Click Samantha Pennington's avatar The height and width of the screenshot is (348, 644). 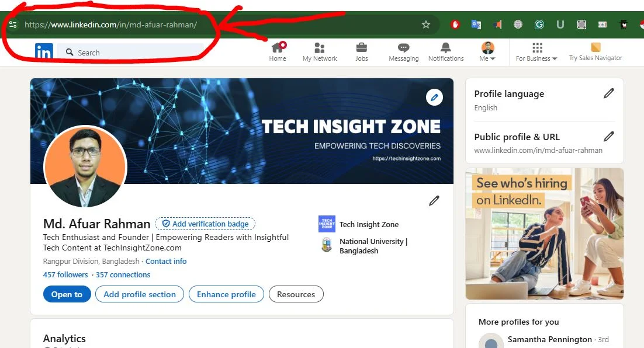pos(491,342)
